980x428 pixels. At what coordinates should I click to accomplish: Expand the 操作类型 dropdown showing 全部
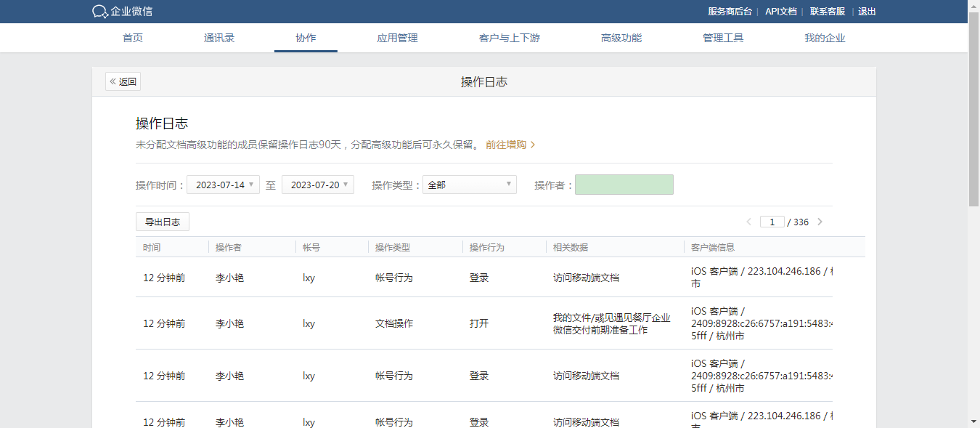coord(470,185)
